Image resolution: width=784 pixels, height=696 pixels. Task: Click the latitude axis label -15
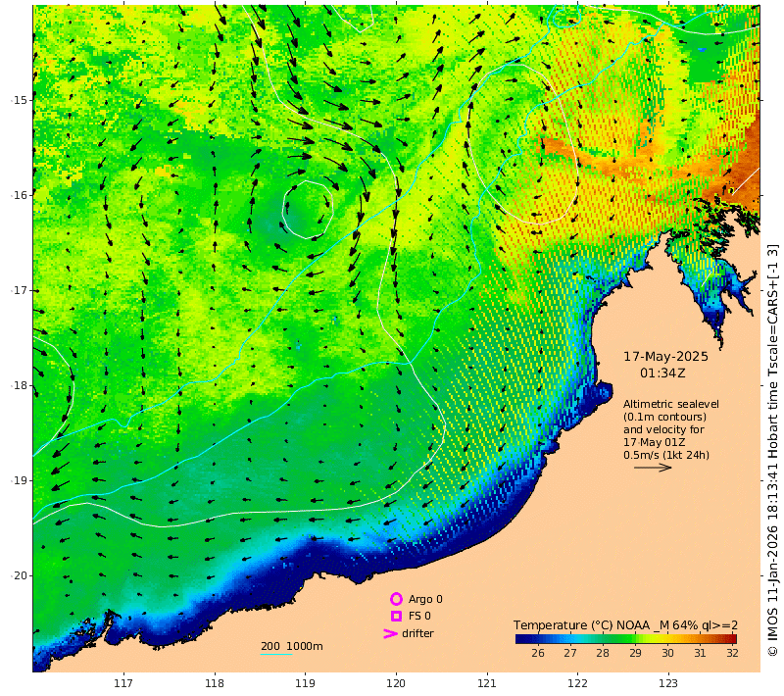point(20,100)
